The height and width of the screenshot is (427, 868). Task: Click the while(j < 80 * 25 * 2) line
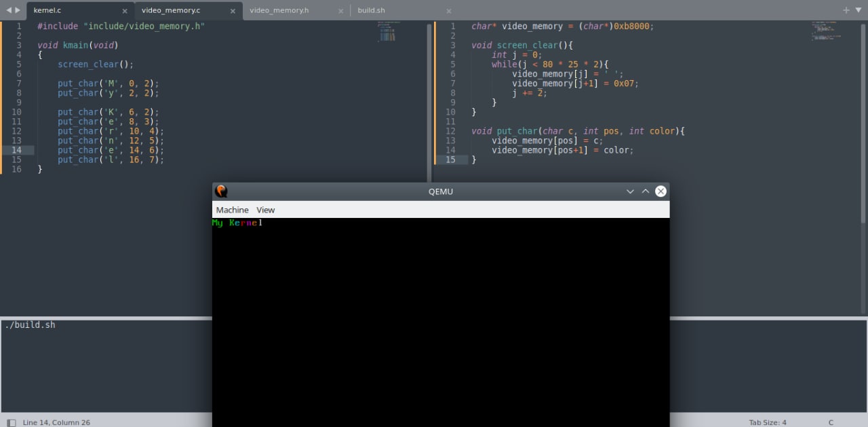550,64
